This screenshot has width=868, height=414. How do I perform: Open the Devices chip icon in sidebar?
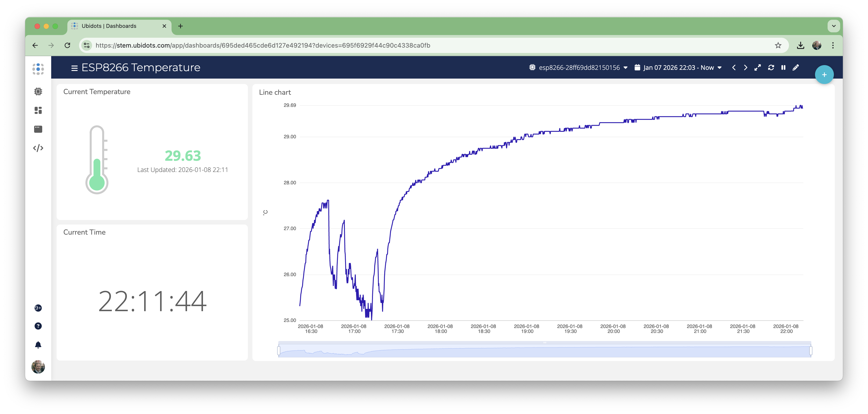[38, 92]
